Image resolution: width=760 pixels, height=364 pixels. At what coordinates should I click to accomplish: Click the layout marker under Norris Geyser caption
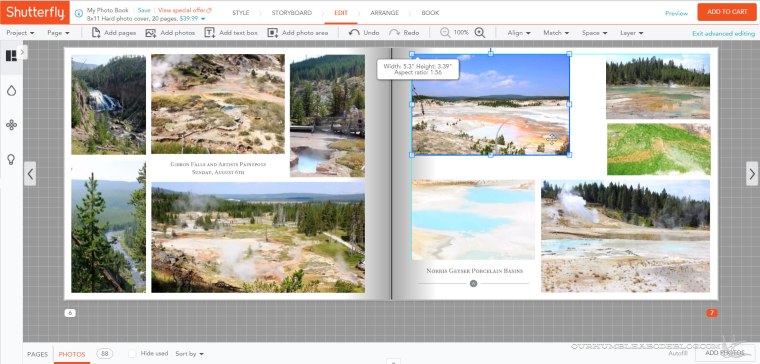pyautogui.click(x=474, y=284)
